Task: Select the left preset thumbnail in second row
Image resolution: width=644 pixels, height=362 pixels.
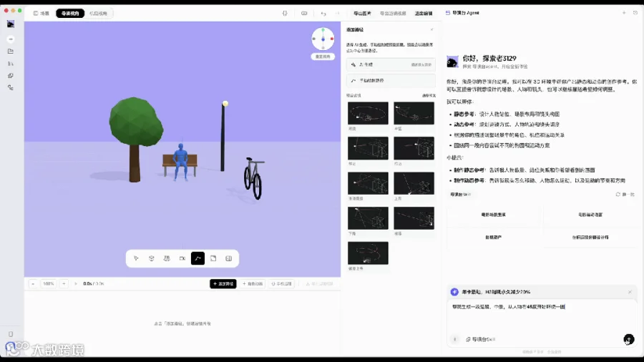Action: click(x=368, y=148)
